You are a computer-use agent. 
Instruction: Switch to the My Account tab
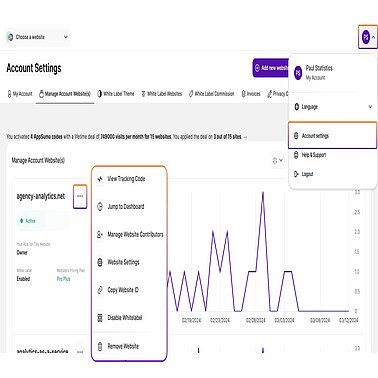pos(20,94)
